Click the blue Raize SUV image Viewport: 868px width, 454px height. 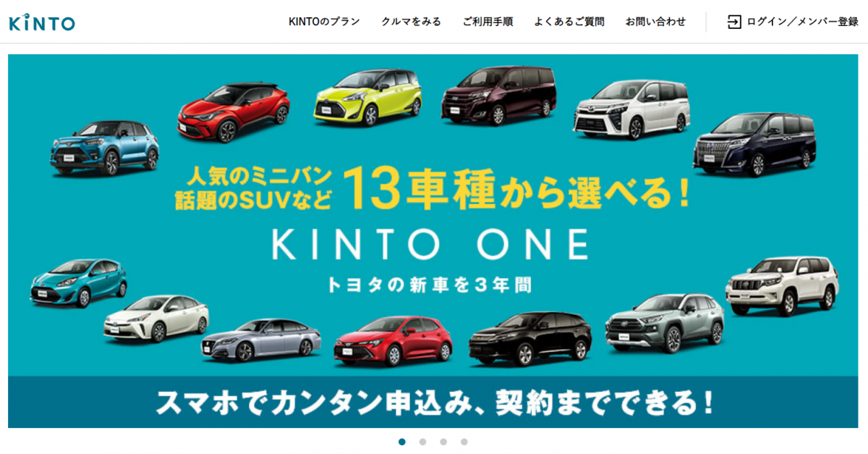(104, 147)
